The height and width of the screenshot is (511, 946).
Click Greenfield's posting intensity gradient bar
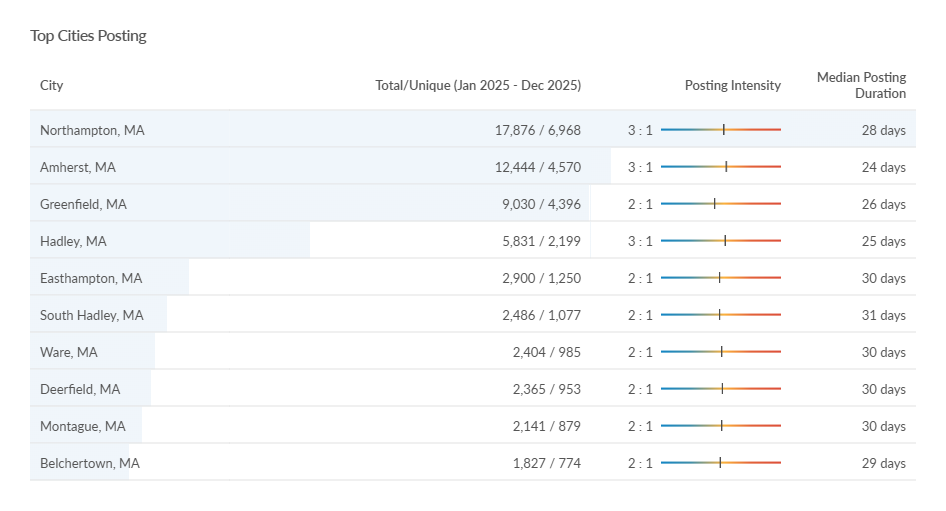[720, 204]
